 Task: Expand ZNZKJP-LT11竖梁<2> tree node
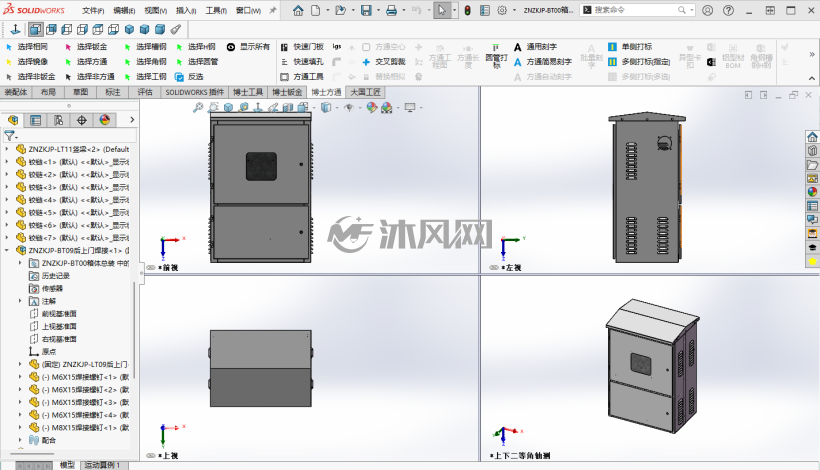click(x=7, y=149)
